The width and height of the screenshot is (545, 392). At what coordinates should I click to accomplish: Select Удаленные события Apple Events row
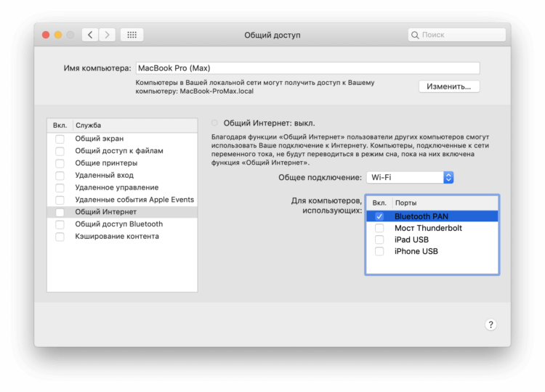(122, 200)
